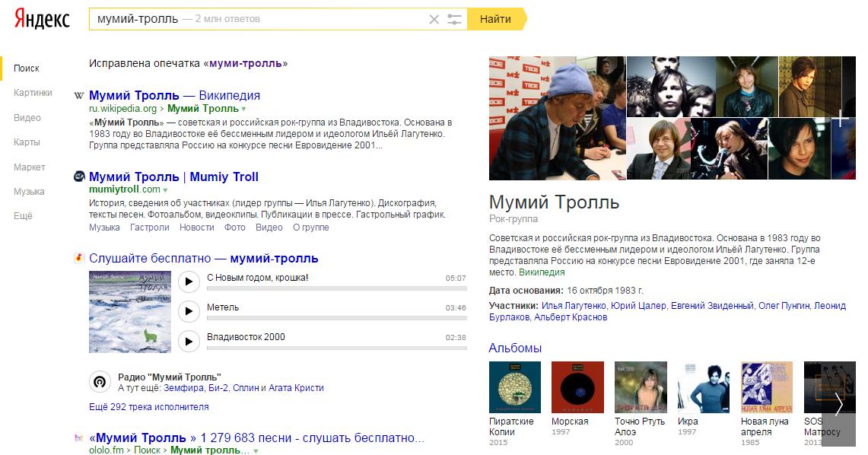Click the ololo.fm favicon icon
Screen dimensions: 868x455
79,437
